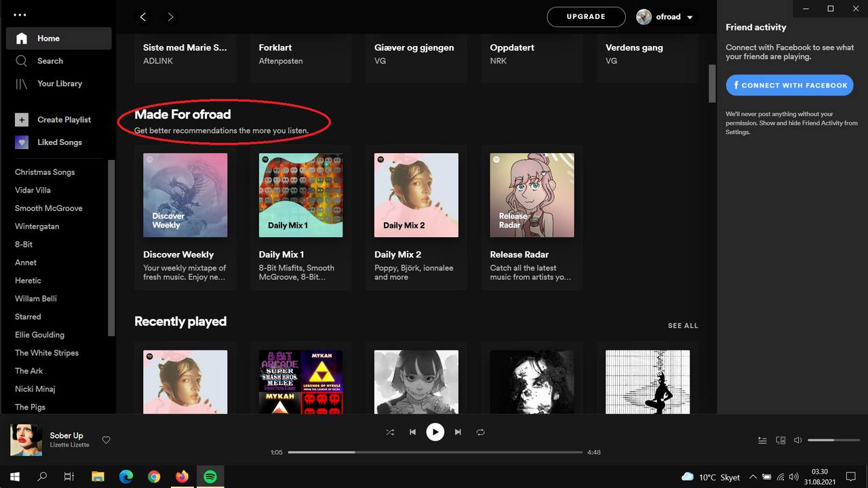Viewport: 868px width, 488px height.
Task: Toggle repeat mode
Action: [x=480, y=432]
